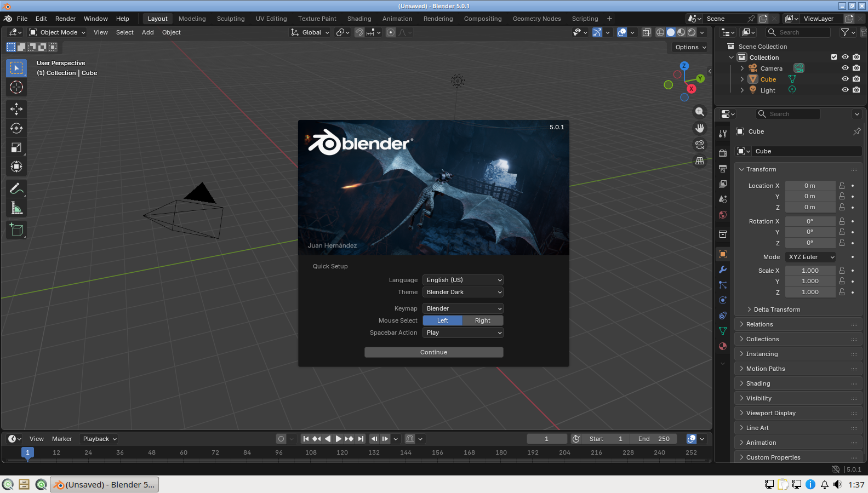Click the outliner Search field
The image size is (868, 493).
(x=798, y=32)
